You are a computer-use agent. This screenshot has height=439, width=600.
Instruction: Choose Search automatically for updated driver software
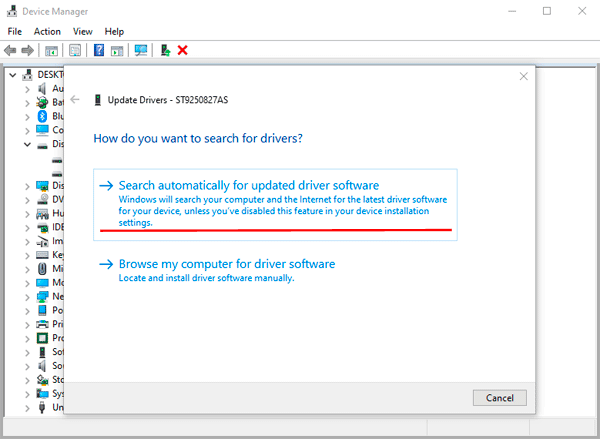pyautogui.click(x=275, y=205)
